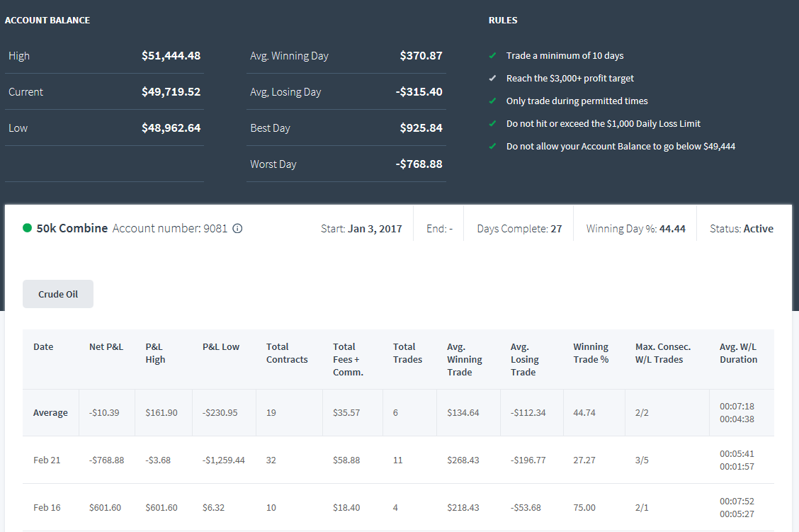Click the 50k Combine account title
The image size is (799, 532).
click(72, 228)
